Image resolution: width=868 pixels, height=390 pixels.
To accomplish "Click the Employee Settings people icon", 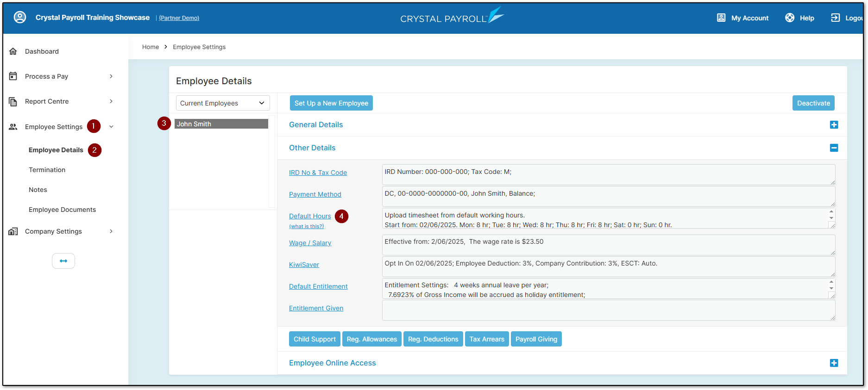I will tap(13, 127).
